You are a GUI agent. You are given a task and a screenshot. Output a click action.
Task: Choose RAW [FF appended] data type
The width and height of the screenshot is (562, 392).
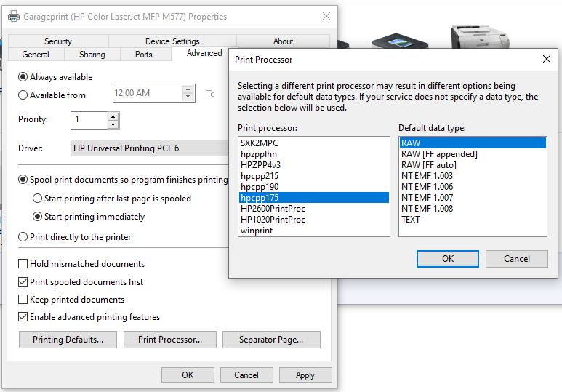(x=473, y=154)
